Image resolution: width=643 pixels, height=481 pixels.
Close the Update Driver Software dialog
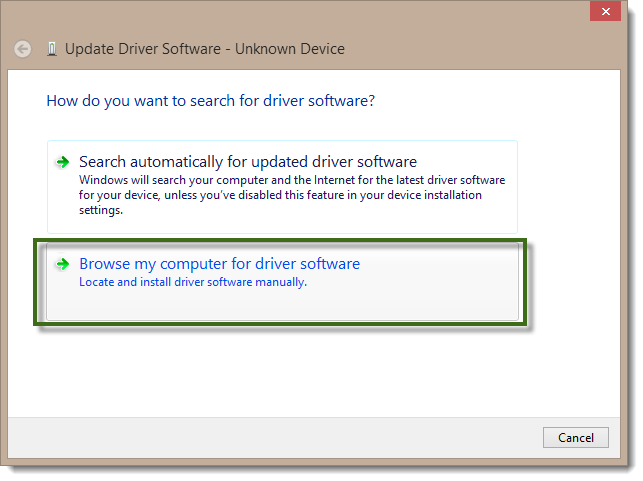coord(602,13)
